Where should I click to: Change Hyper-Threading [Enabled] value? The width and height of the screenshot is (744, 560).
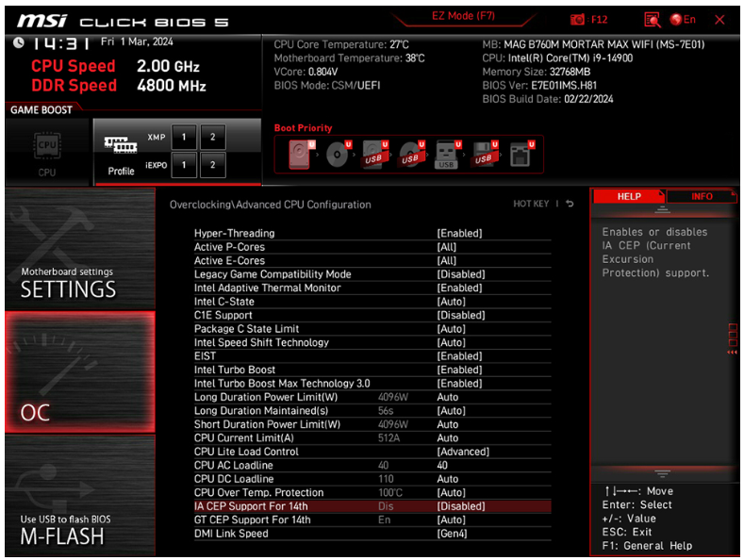[459, 233]
